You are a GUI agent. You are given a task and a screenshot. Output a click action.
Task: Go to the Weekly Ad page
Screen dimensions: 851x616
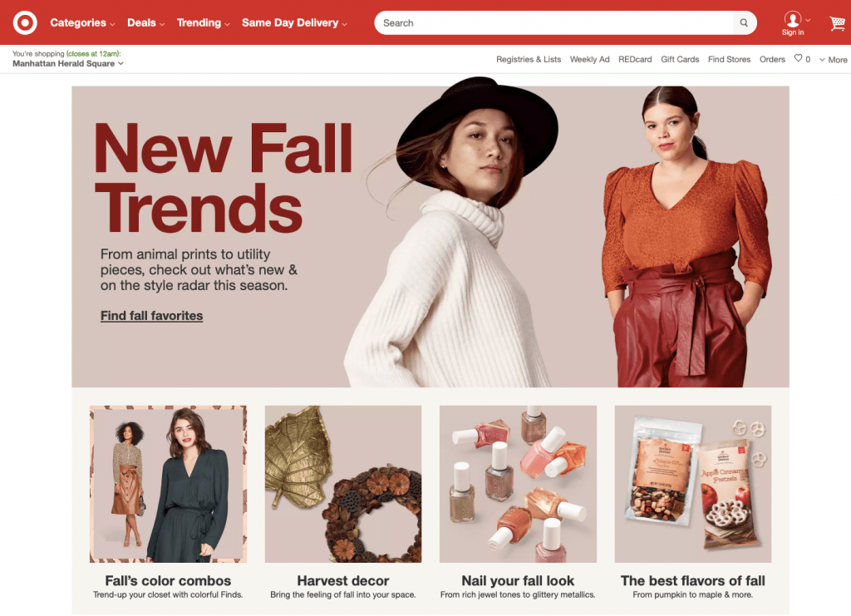click(589, 59)
